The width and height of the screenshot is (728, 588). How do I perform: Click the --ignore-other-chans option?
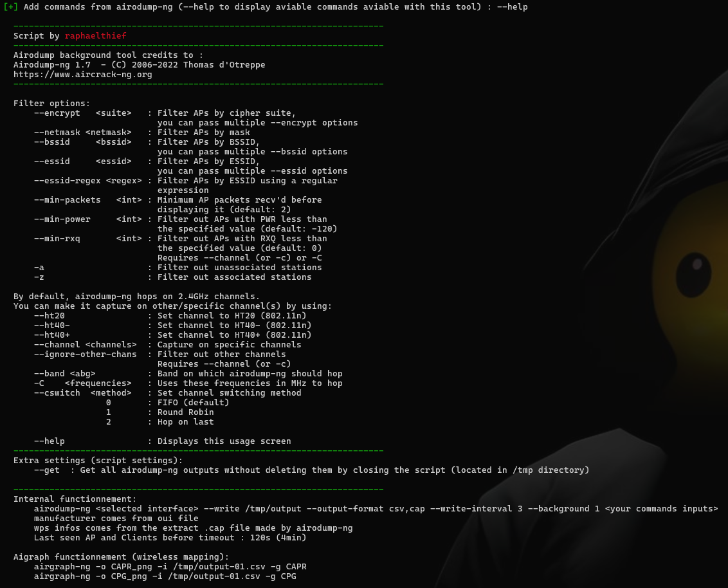coord(85,354)
